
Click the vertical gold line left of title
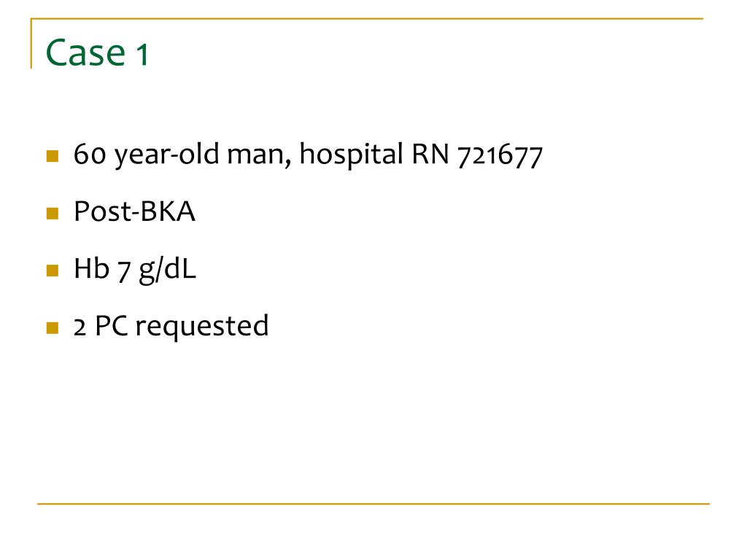tap(31, 43)
